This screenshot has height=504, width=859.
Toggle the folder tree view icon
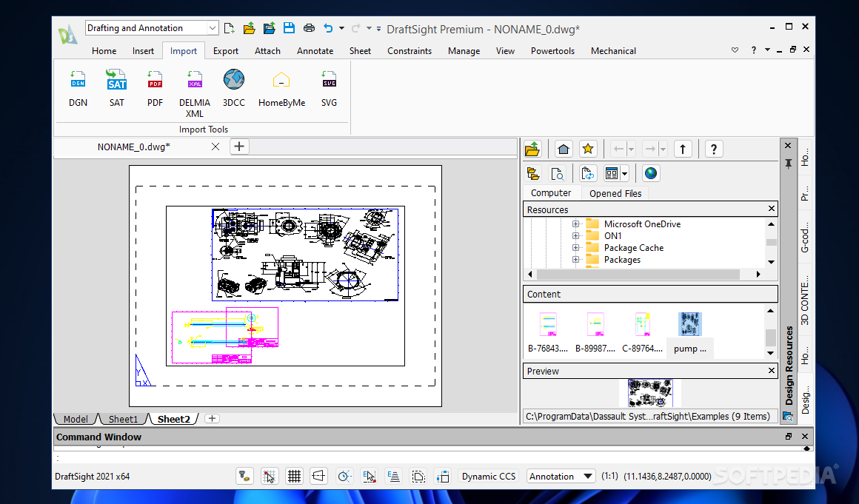pyautogui.click(x=533, y=173)
